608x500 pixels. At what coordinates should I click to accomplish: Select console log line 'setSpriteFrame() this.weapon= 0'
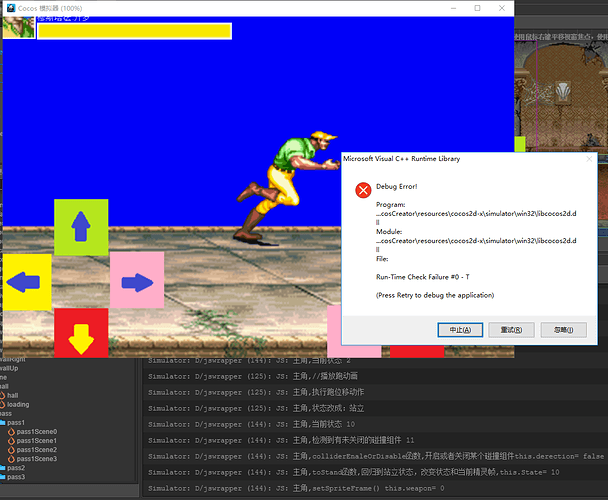coord(375,488)
